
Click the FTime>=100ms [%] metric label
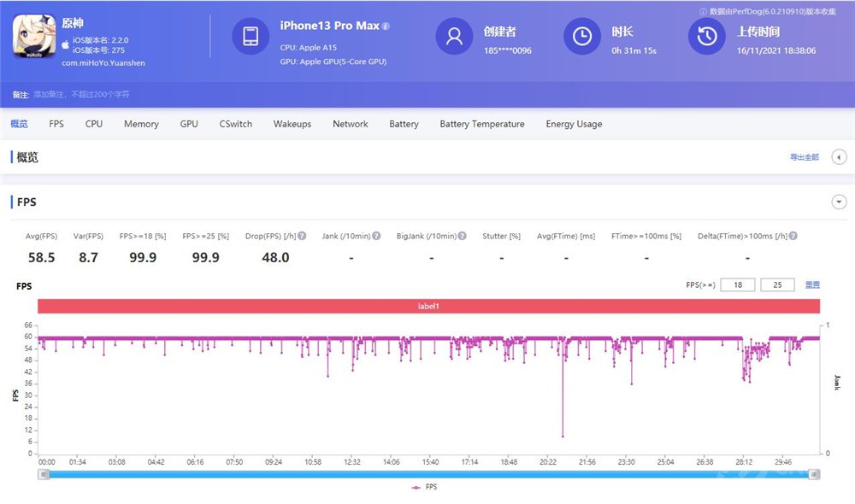tap(646, 236)
